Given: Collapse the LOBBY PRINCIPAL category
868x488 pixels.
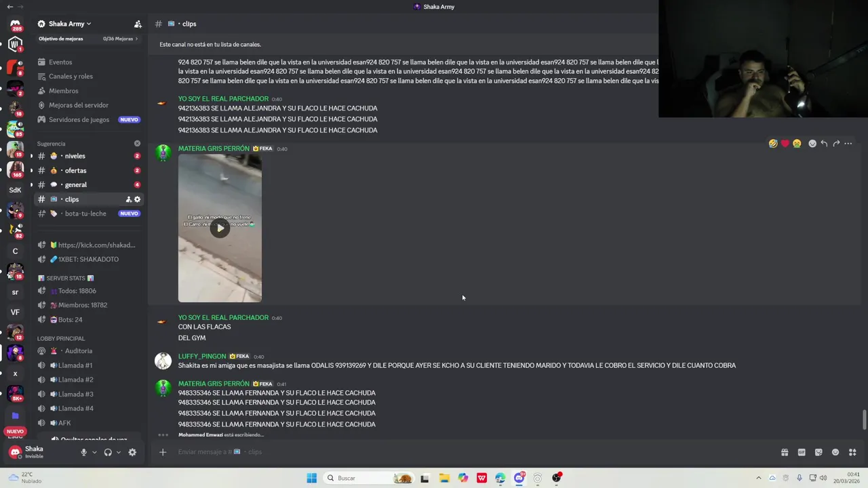Looking at the screenshot, I should (x=61, y=338).
